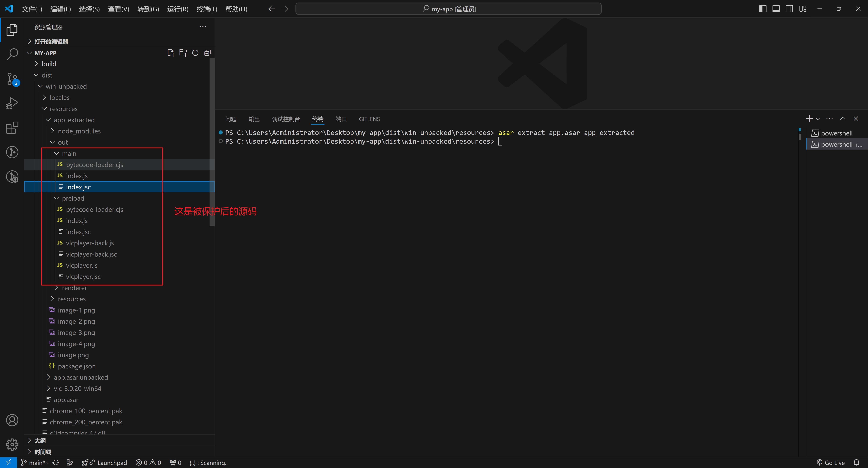This screenshot has width=868, height=468.
Task: Collapse the dist folder
Action: pos(119,75)
